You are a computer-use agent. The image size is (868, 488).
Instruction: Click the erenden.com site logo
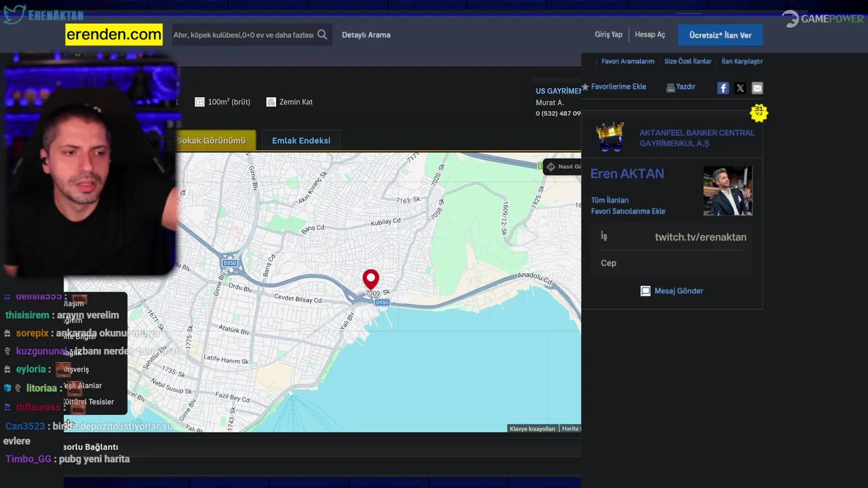114,35
